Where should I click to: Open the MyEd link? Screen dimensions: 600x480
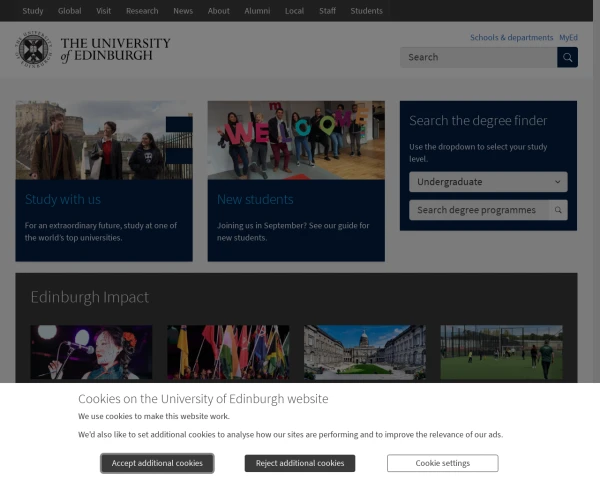pos(569,38)
